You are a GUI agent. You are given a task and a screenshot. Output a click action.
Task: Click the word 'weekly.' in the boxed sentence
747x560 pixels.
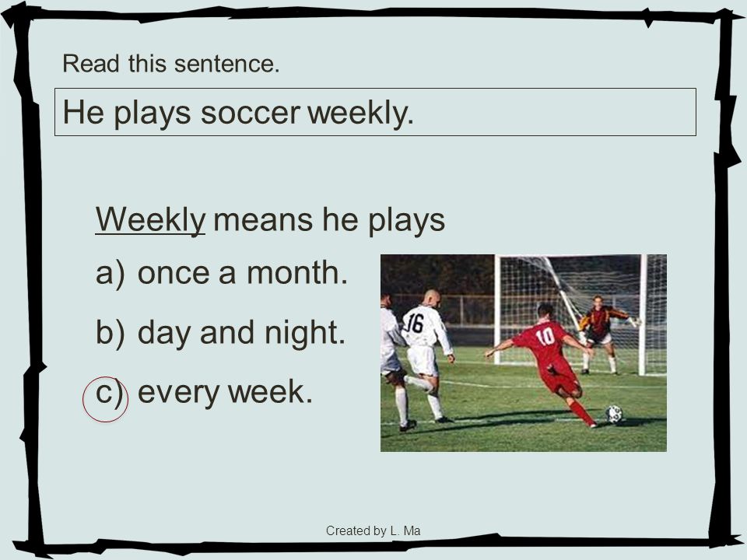click(x=360, y=113)
